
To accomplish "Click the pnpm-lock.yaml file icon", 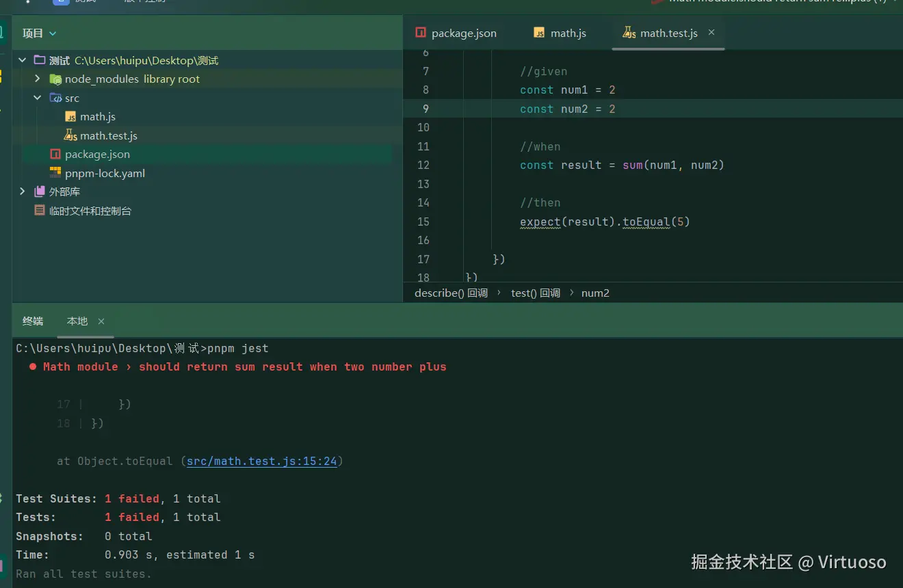I will click(x=55, y=173).
